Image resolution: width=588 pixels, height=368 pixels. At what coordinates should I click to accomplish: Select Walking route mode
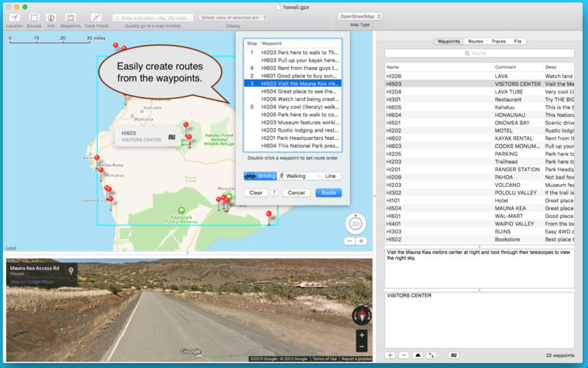292,176
